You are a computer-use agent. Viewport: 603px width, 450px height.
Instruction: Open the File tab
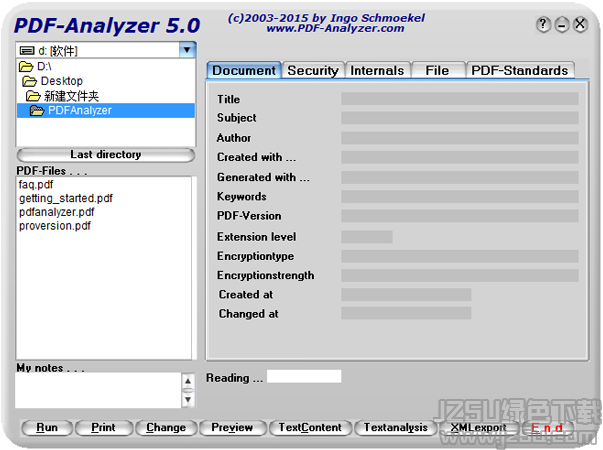tap(438, 70)
